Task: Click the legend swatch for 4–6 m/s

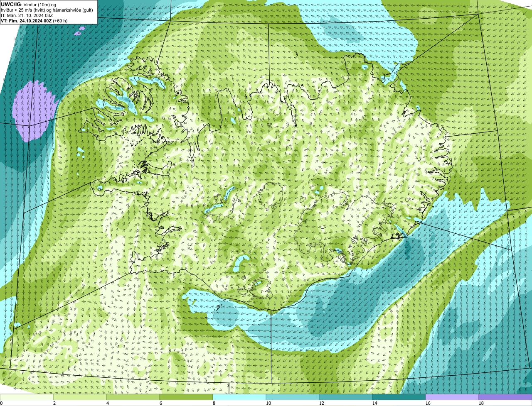Action: [133, 397]
